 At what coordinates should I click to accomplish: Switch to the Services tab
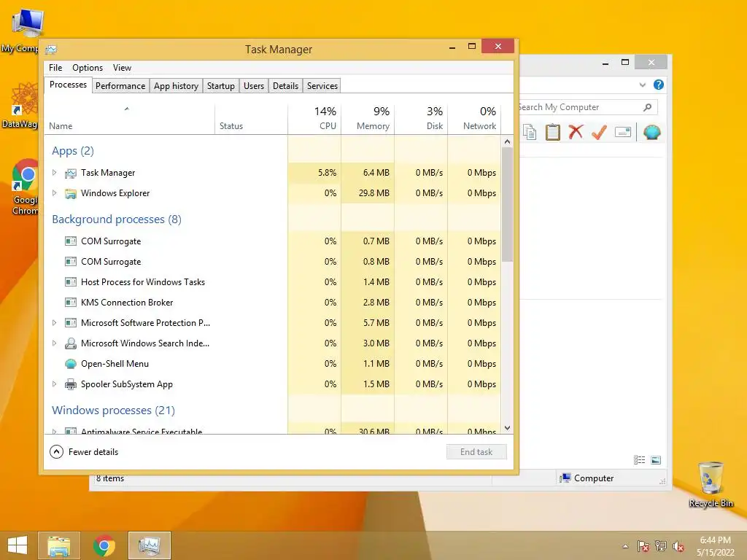[x=322, y=86]
